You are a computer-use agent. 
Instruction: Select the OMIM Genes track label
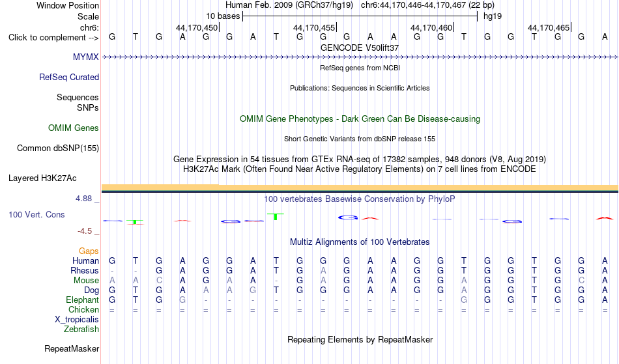pyautogui.click(x=74, y=128)
